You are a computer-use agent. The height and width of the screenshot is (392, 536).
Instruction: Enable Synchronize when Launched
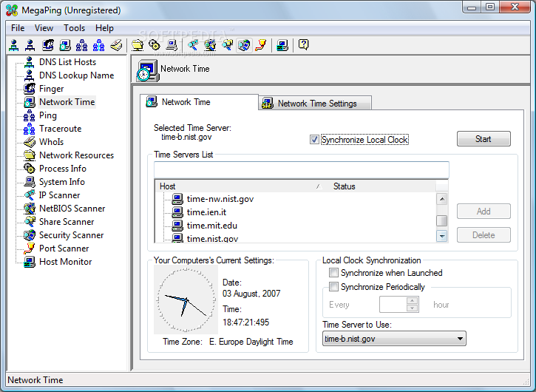point(333,273)
